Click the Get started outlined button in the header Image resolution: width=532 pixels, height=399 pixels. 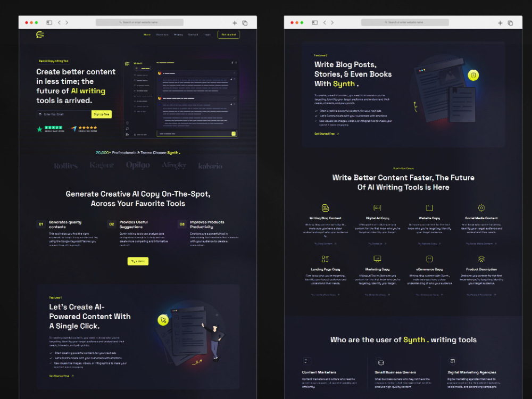tap(229, 35)
